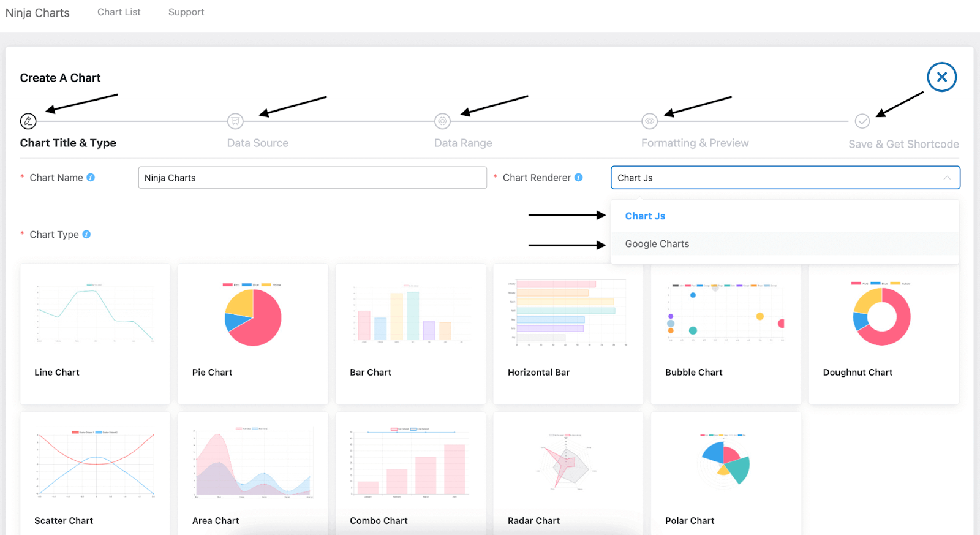Click the Save & Get Shortcode checkmark icon
This screenshot has height=535, width=980.
862,121
